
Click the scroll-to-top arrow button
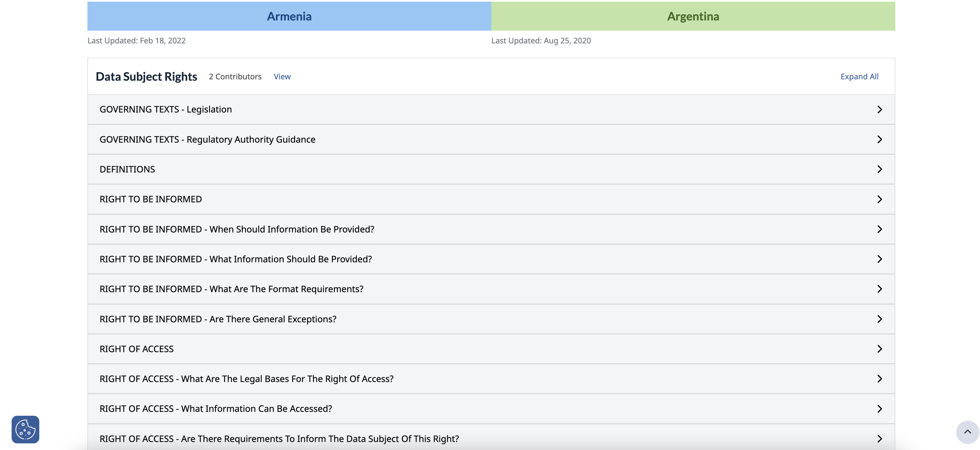click(968, 432)
